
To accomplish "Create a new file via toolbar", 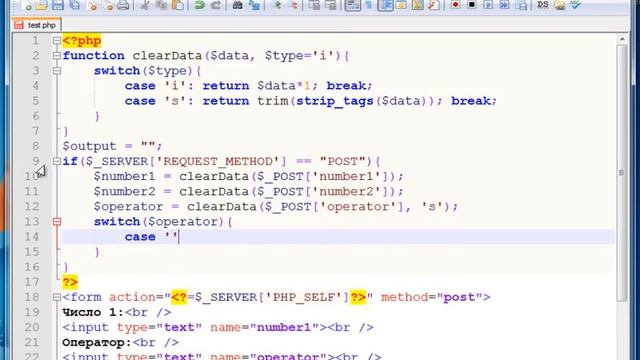I will point(26,5).
